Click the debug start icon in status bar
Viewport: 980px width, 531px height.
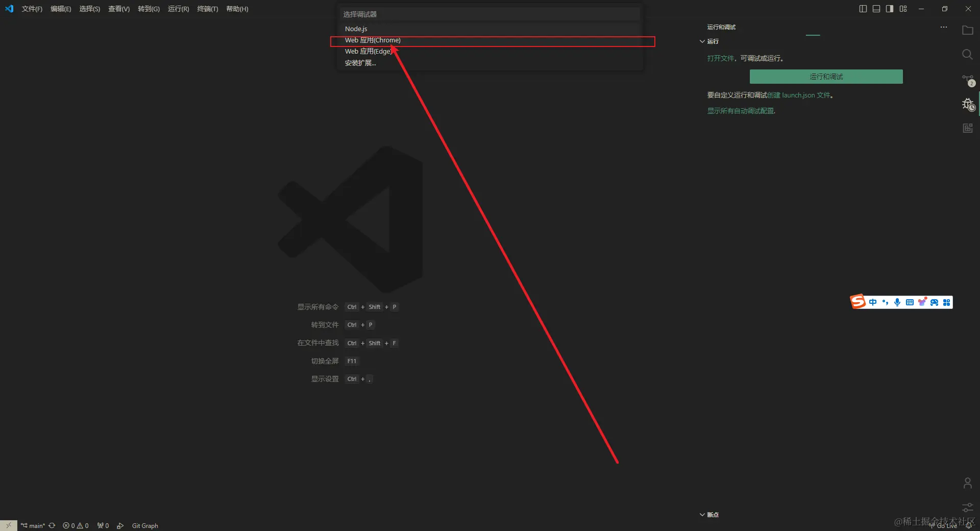click(120, 525)
